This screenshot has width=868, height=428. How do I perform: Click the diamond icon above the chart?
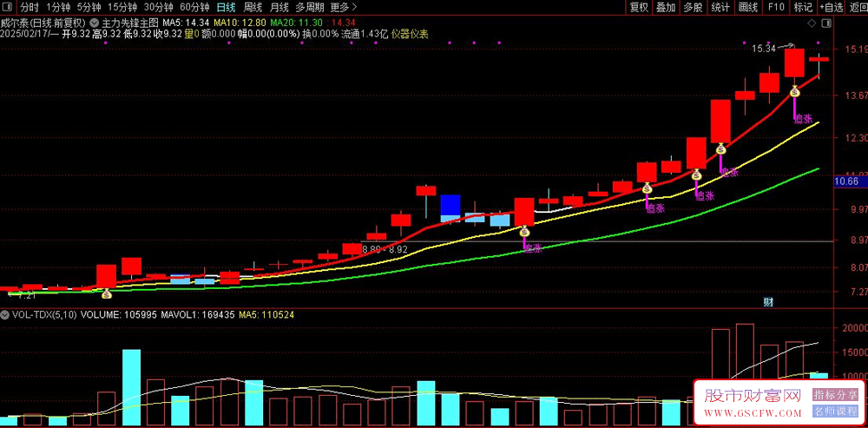(x=812, y=23)
